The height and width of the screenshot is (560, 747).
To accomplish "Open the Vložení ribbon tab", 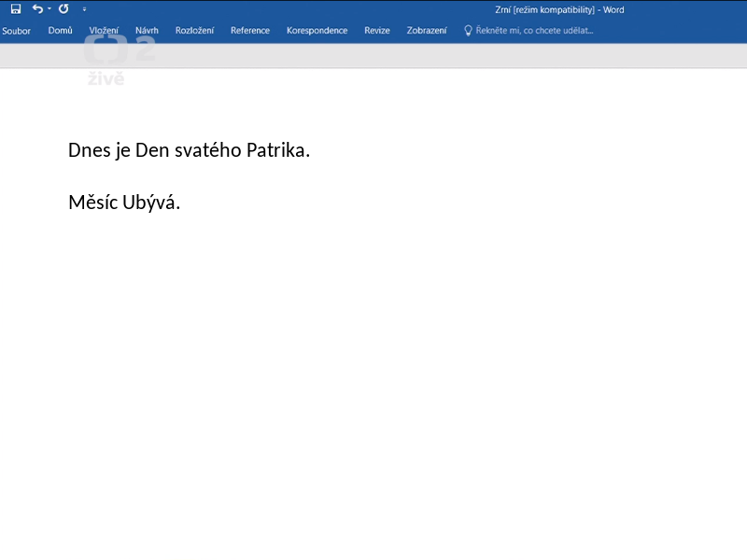I will [104, 31].
